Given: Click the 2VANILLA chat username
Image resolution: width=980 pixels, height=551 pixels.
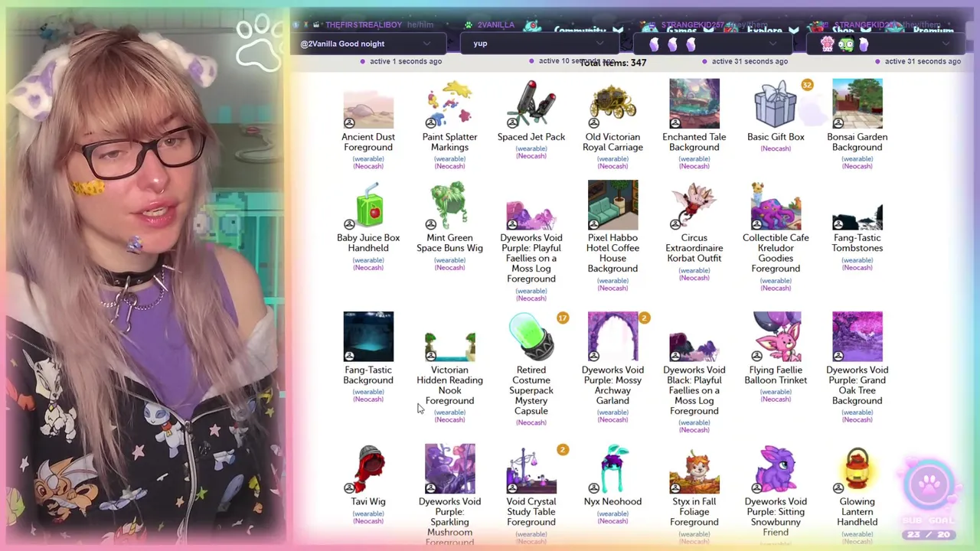Looking at the screenshot, I should pos(495,25).
